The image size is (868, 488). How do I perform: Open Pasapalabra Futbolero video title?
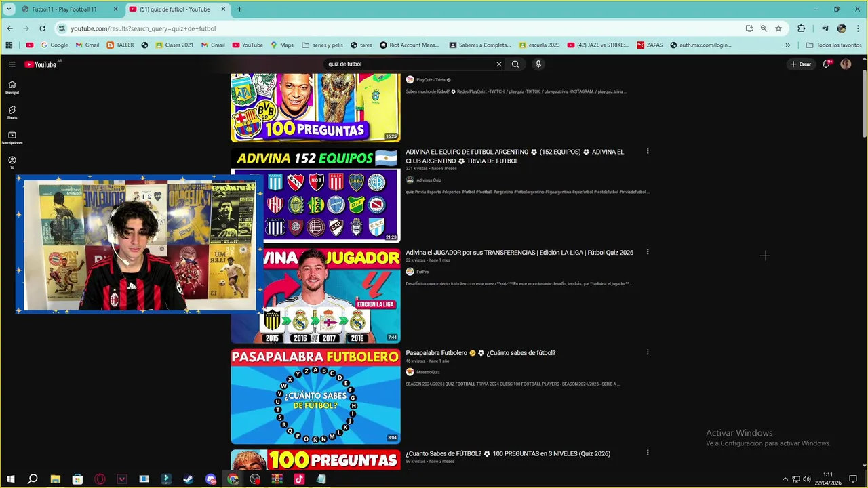(480, 353)
